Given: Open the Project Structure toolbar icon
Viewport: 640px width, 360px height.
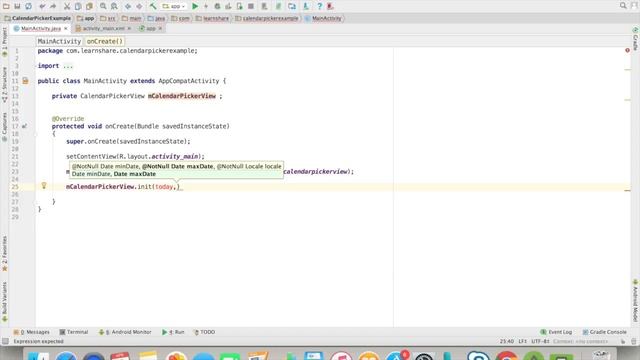Looking at the screenshot, I should tap(292, 6).
